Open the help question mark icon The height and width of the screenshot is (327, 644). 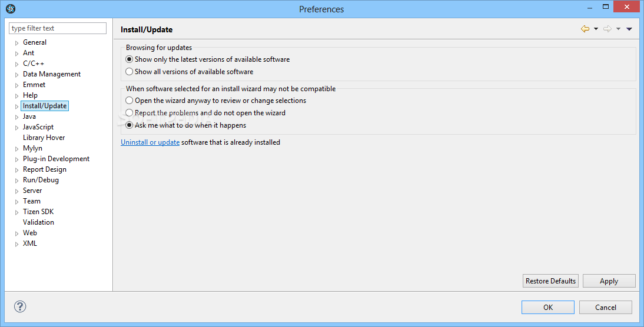coord(19,306)
